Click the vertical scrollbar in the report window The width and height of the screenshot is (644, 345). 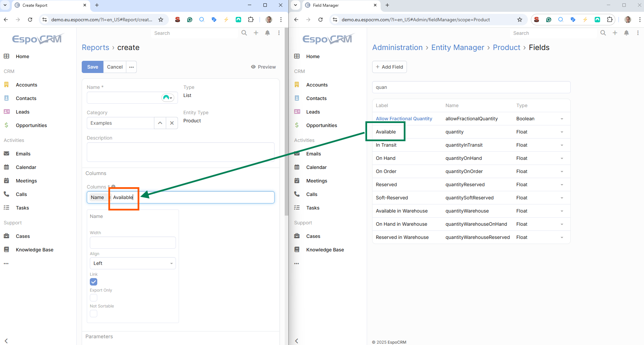click(286, 135)
